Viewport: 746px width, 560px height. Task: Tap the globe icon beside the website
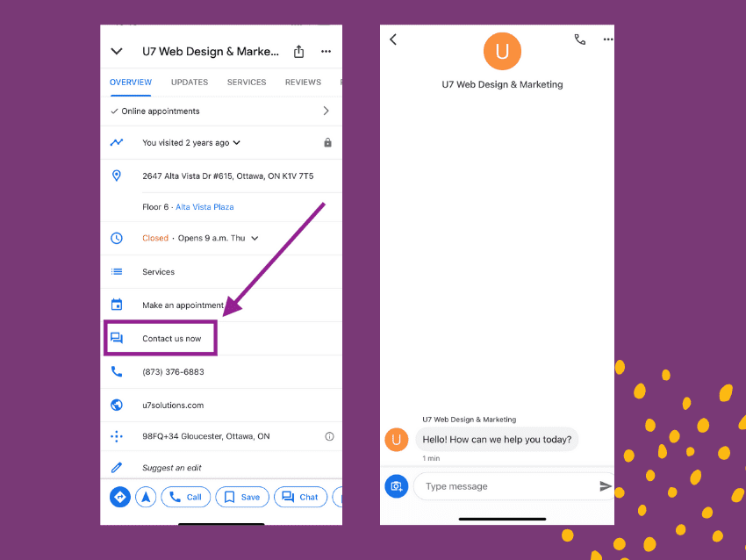click(117, 405)
